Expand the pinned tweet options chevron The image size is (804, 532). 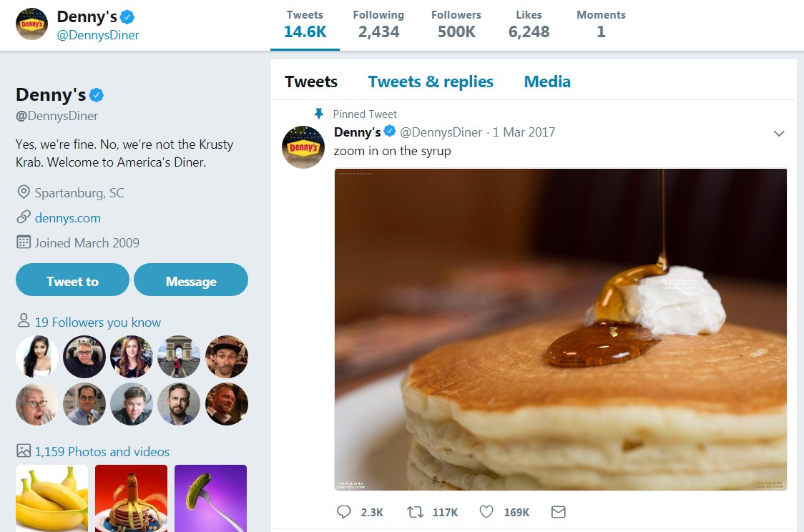point(779,134)
